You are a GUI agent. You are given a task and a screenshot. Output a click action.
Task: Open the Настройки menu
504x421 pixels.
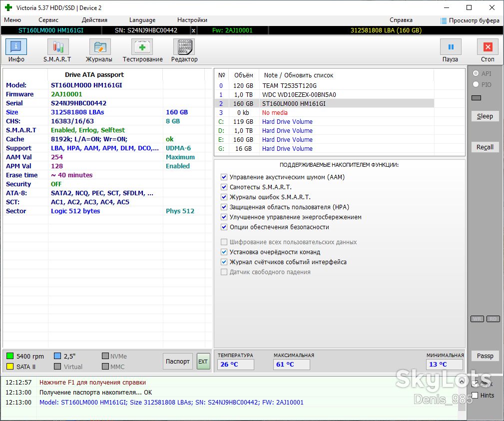pyautogui.click(x=192, y=20)
